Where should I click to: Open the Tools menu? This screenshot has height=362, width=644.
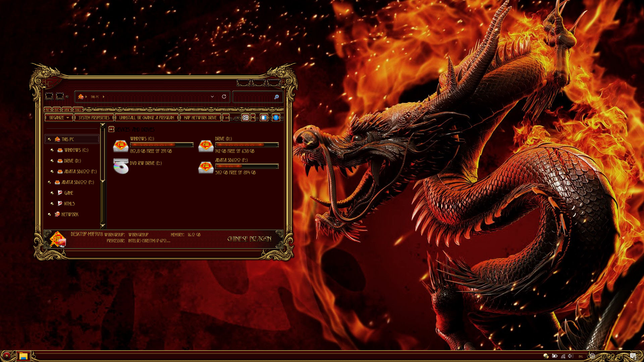[x=78, y=110]
